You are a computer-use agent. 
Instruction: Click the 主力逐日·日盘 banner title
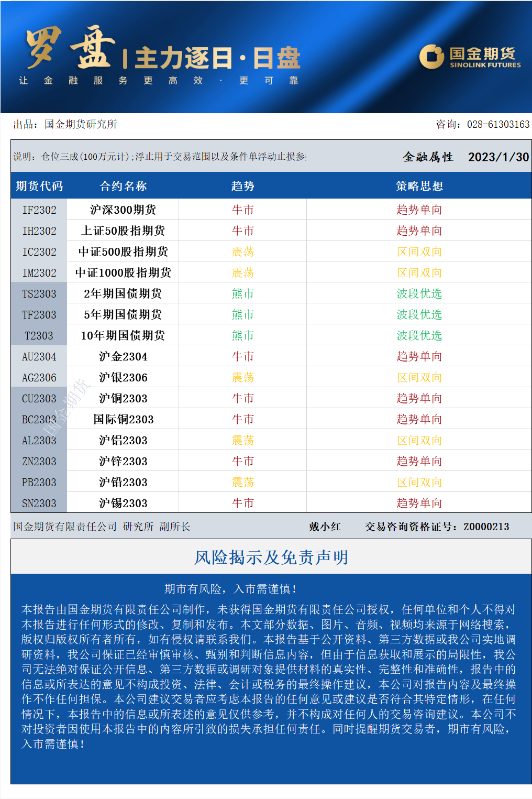218,58
